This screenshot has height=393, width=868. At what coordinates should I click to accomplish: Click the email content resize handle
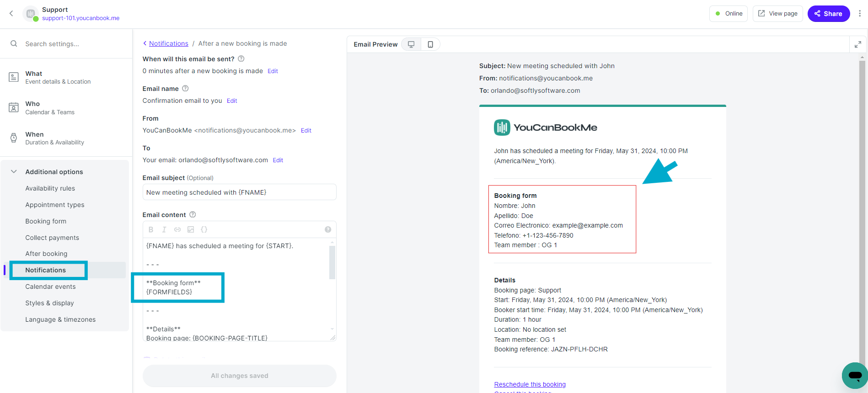click(332, 338)
